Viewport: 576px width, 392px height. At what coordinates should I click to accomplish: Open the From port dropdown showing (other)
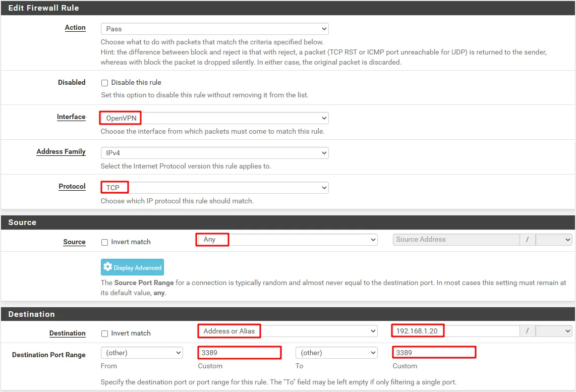click(x=142, y=353)
